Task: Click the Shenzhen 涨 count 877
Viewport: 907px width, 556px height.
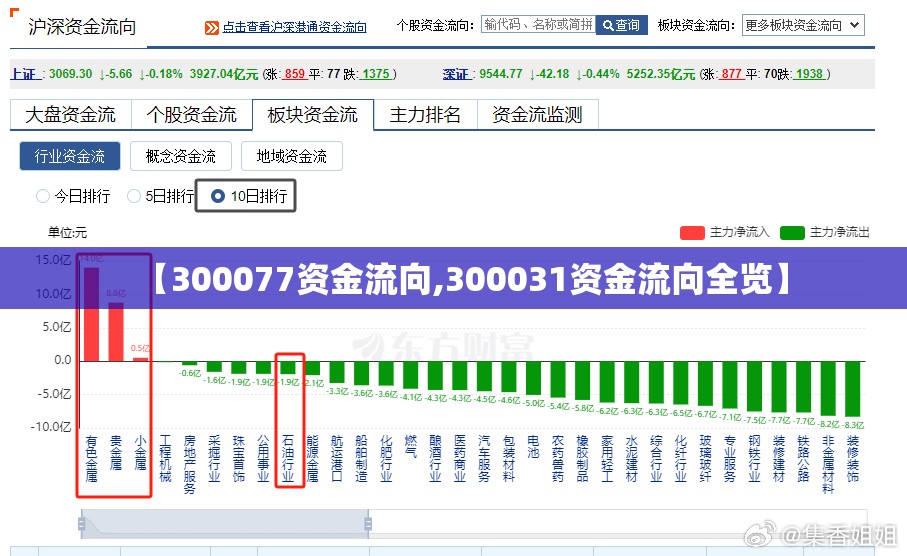Action: [731, 74]
